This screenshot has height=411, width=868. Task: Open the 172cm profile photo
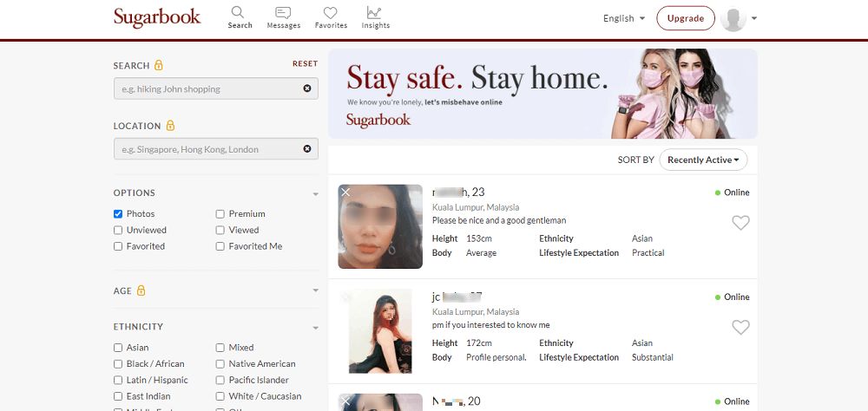pyautogui.click(x=380, y=330)
